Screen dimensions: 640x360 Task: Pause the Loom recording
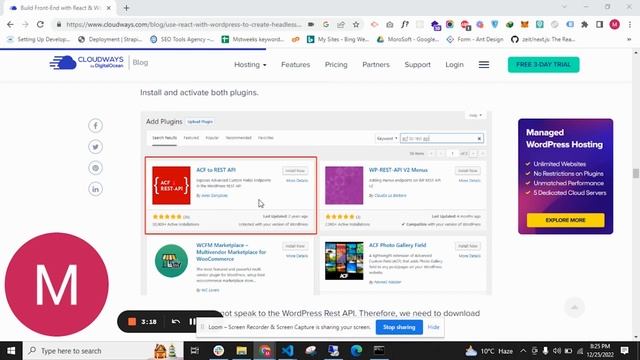[x=192, y=322]
